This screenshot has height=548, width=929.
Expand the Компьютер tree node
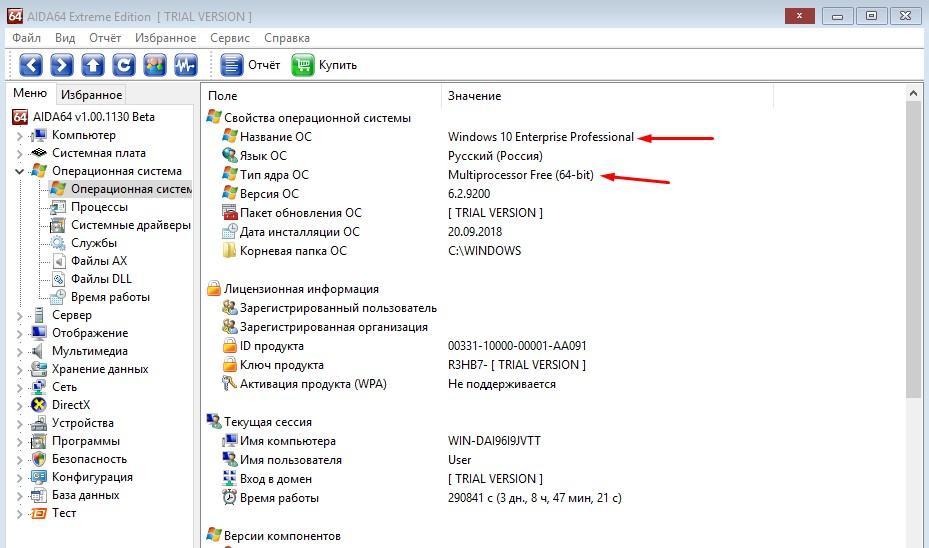pos(19,136)
